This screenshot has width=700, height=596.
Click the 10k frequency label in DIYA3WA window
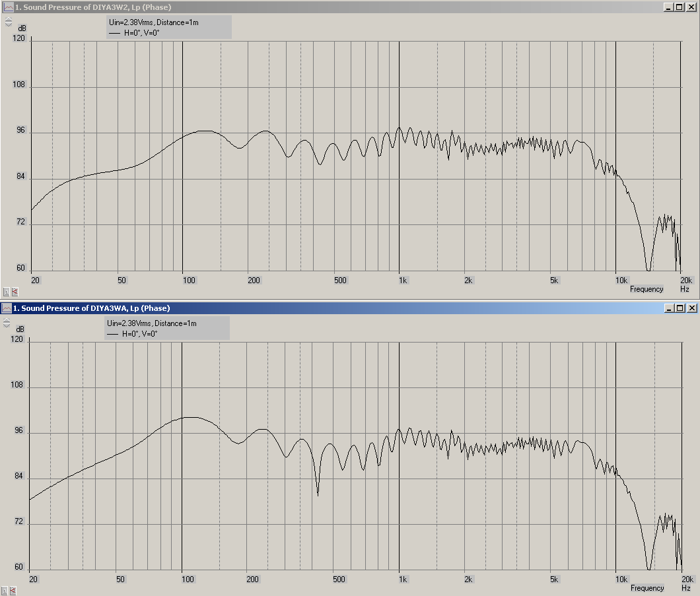621,579
